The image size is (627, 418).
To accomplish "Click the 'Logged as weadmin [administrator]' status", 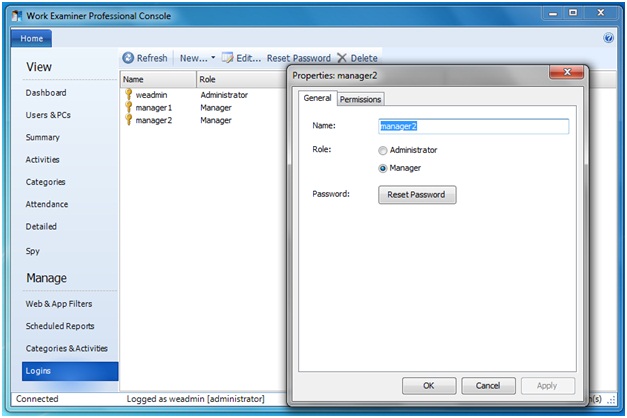I will [x=196, y=399].
